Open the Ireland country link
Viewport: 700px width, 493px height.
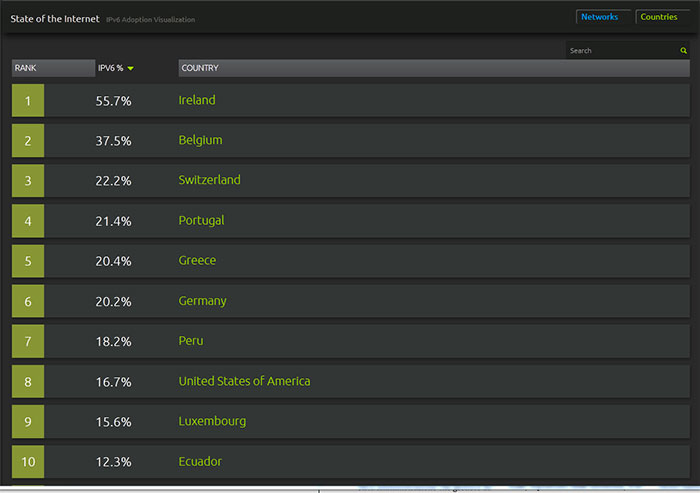click(x=197, y=100)
